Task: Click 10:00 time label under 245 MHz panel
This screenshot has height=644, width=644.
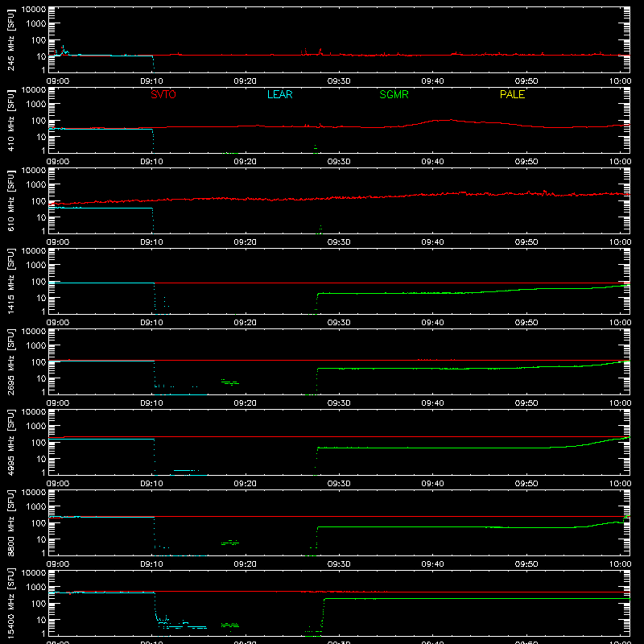Action: (x=620, y=81)
